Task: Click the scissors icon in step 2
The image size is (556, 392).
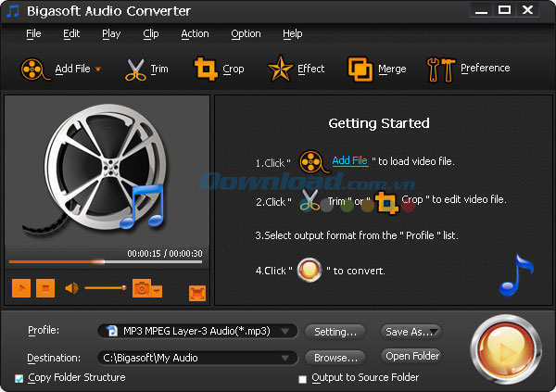Action: [310, 200]
